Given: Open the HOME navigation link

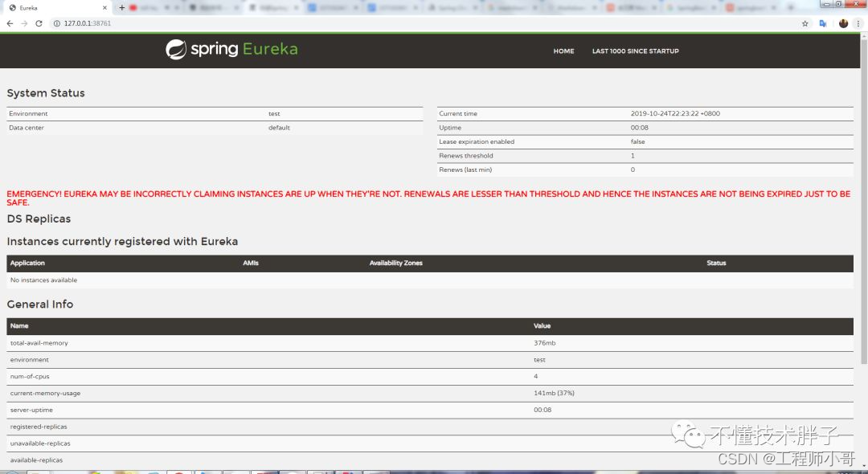Looking at the screenshot, I should (563, 51).
